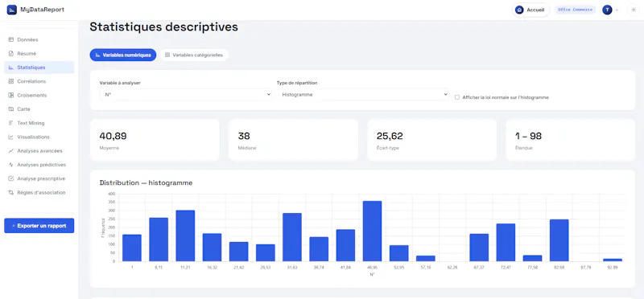Go to Accueil home button
This screenshot has height=299, width=644.
tap(531, 10)
